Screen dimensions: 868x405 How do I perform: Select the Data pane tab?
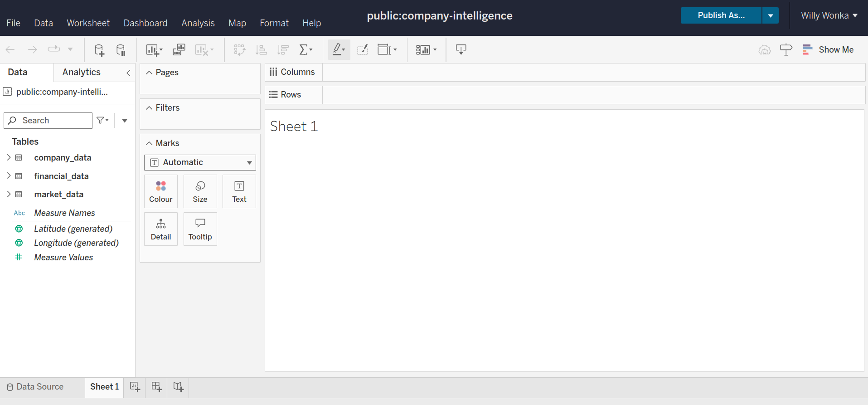pos(18,72)
